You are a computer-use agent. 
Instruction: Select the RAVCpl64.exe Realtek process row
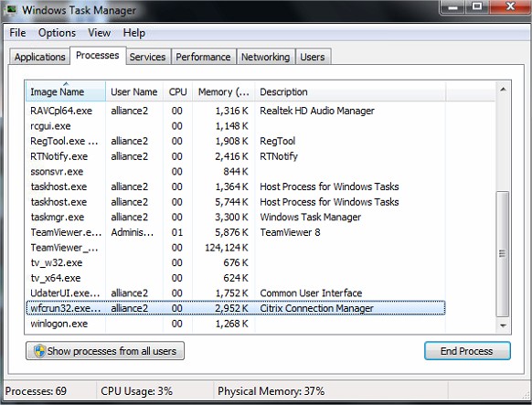(236, 111)
